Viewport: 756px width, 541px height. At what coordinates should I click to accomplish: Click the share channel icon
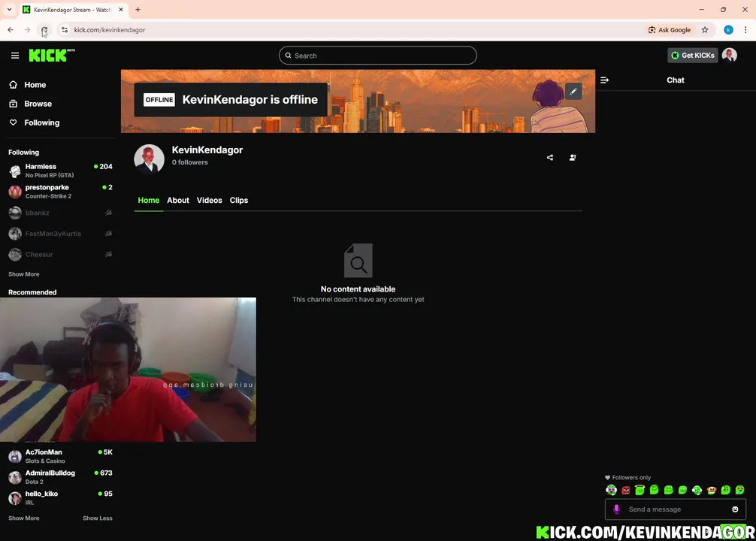tap(550, 158)
